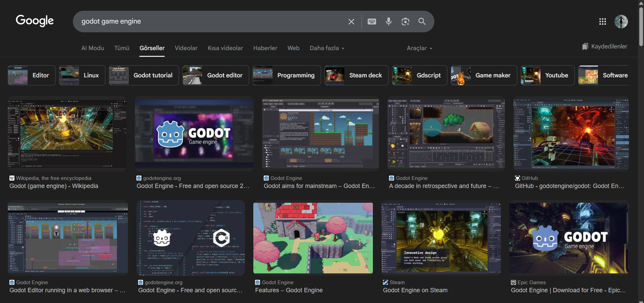Click in the search input field
644x303 pixels.
[x=208, y=22]
